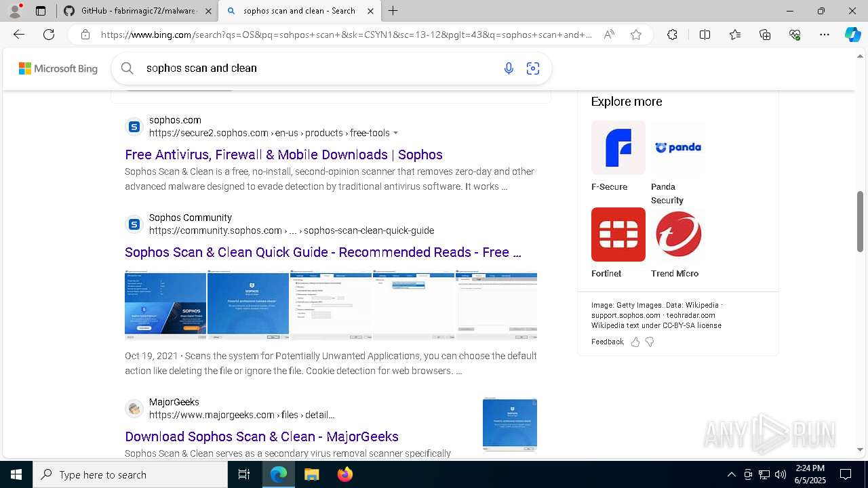Open Browser essentials heart icon
Screen dimensions: 868x488
pos(795,35)
